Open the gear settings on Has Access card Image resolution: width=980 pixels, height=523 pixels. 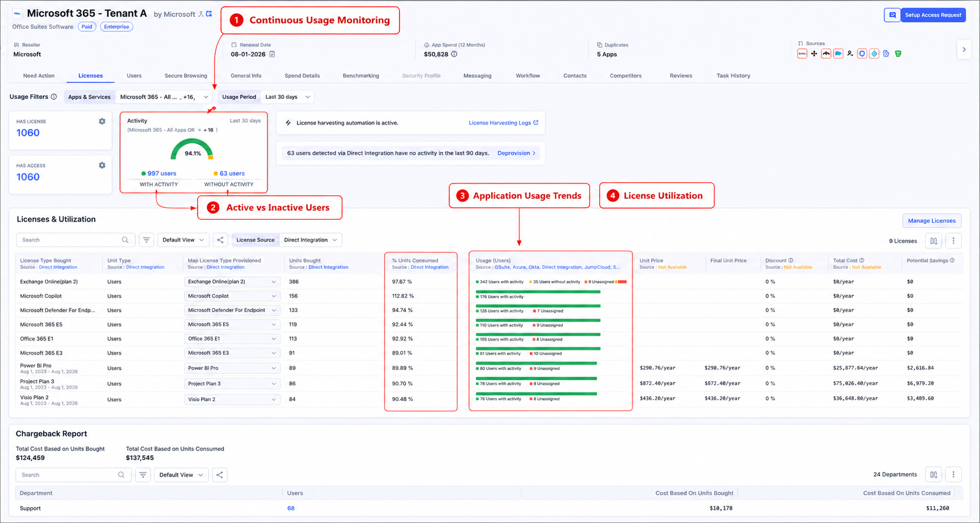pyautogui.click(x=102, y=165)
